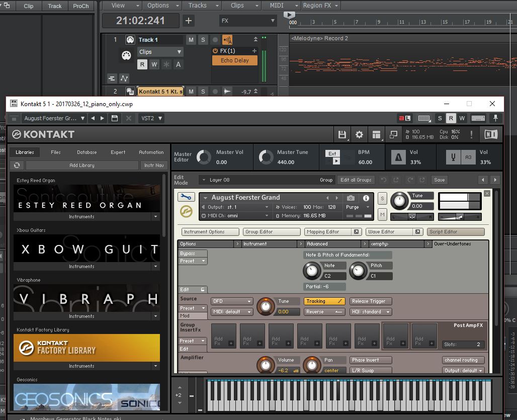Click Kontakt minimize view icon
The width and height of the screenshot is (517, 420).
[x=393, y=134]
